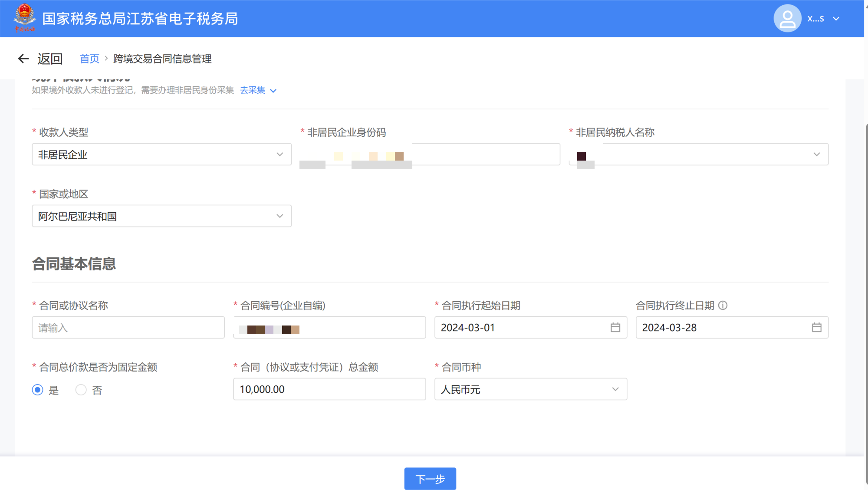This screenshot has width=868, height=490.
Task: Click the 合同或协议名称 input field
Action: (x=128, y=328)
